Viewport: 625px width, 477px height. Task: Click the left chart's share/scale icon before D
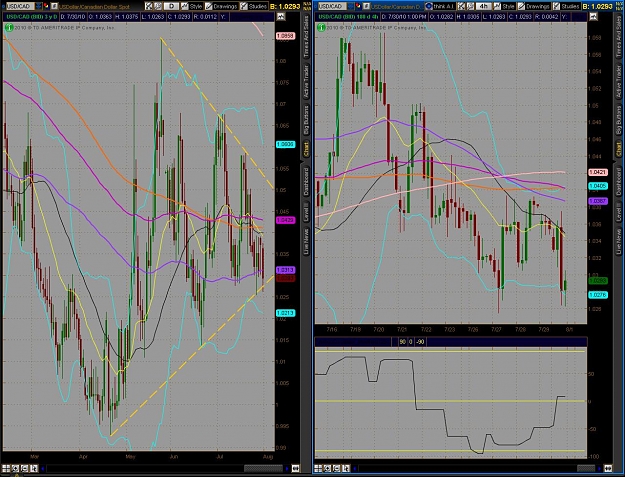(149, 6)
